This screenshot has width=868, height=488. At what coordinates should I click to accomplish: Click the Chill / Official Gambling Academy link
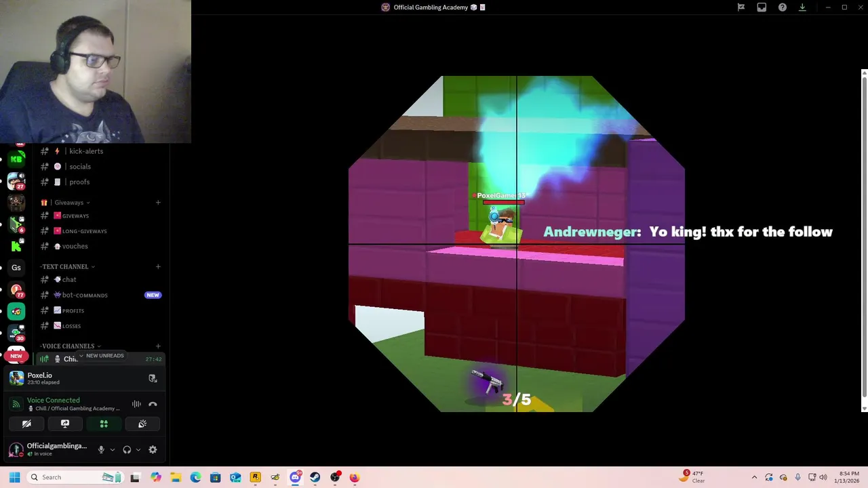pos(73,409)
